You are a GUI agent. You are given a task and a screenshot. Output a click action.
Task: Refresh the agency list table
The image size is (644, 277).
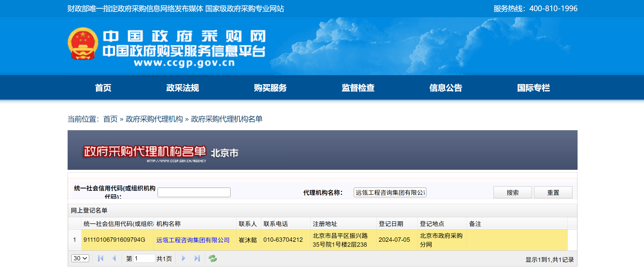[213, 258]
